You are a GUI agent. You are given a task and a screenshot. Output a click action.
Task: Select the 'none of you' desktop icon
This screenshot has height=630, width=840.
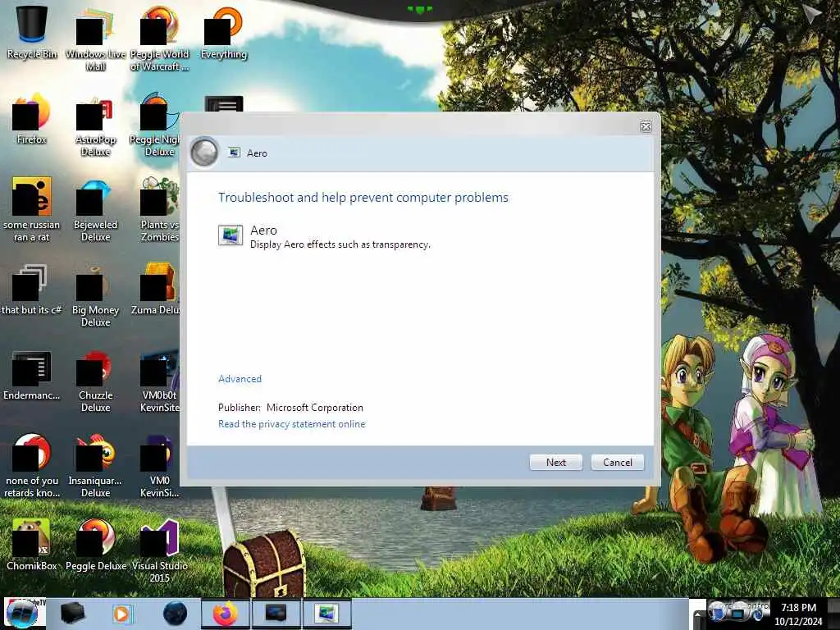click(32, 465)
